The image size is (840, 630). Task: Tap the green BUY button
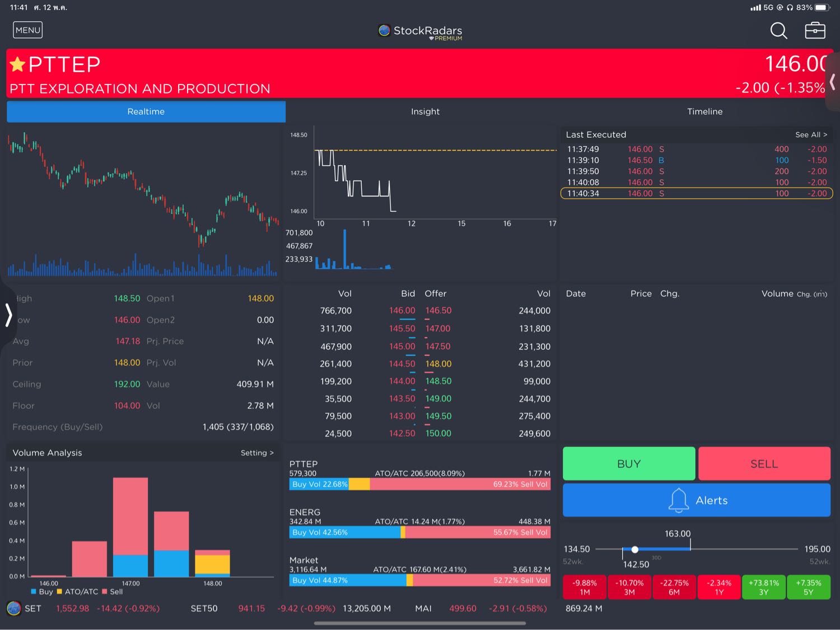tap(629, 464)
